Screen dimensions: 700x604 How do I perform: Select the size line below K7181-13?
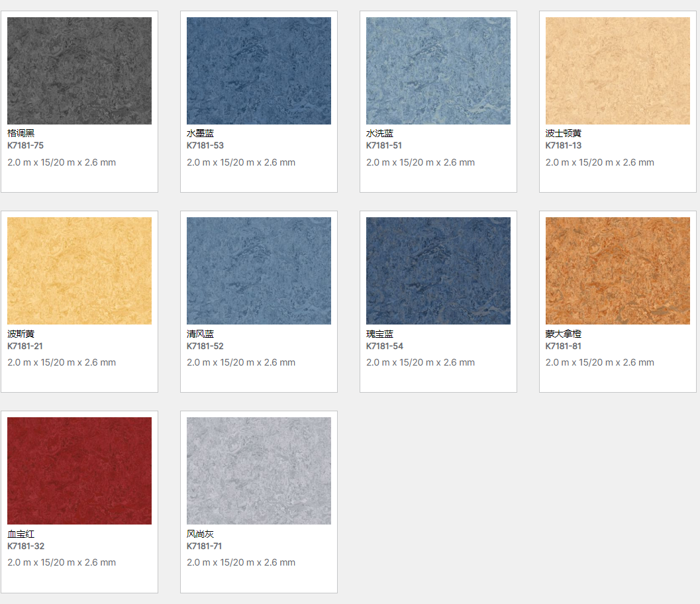pyautogui.click(x=600, y=162)
